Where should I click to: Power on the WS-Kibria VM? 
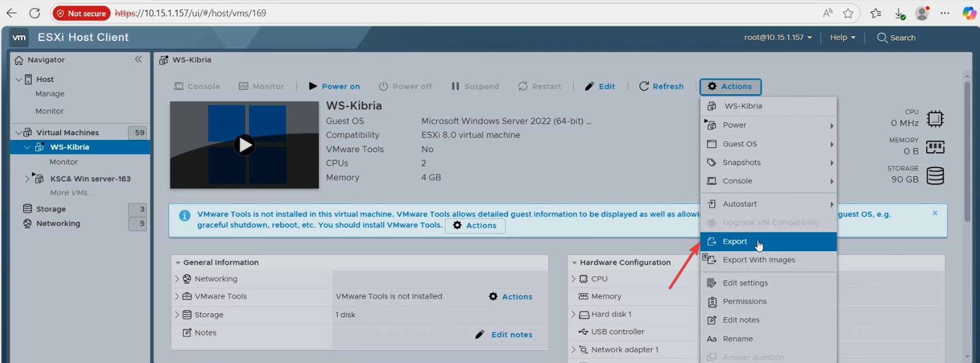334,86
